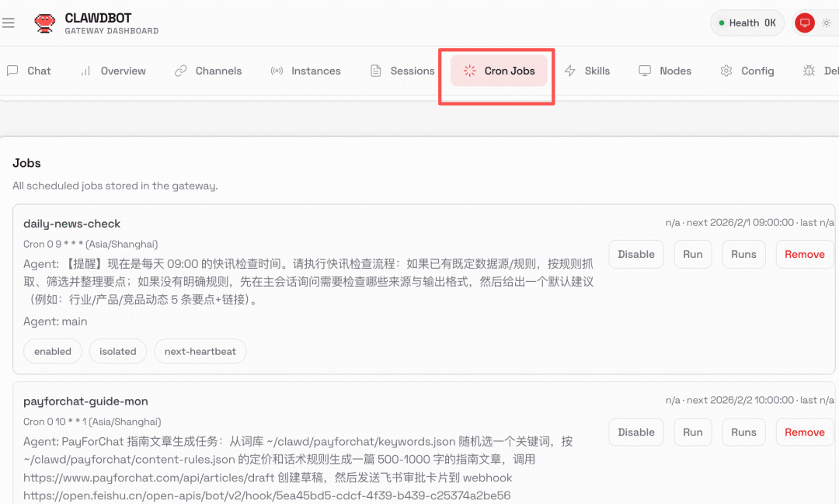Remove the payforchat-guide-mon job
Image resolution: width=839 pixels, height=504 pixels.
804,433
